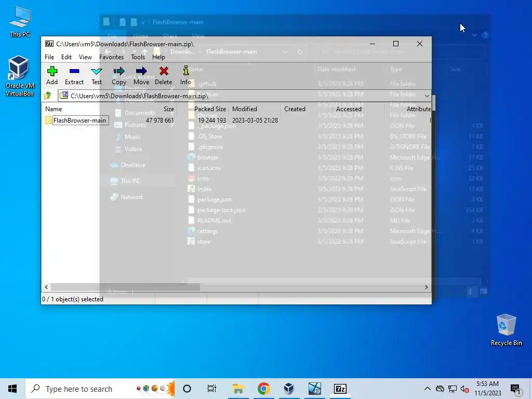Show hidden system tray icons

click(428, 389)
